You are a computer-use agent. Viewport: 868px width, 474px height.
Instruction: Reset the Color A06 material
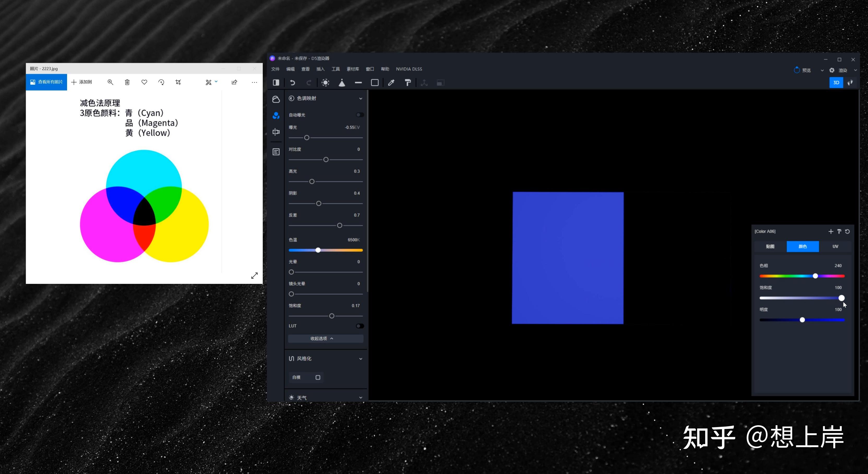coord(847,231)
